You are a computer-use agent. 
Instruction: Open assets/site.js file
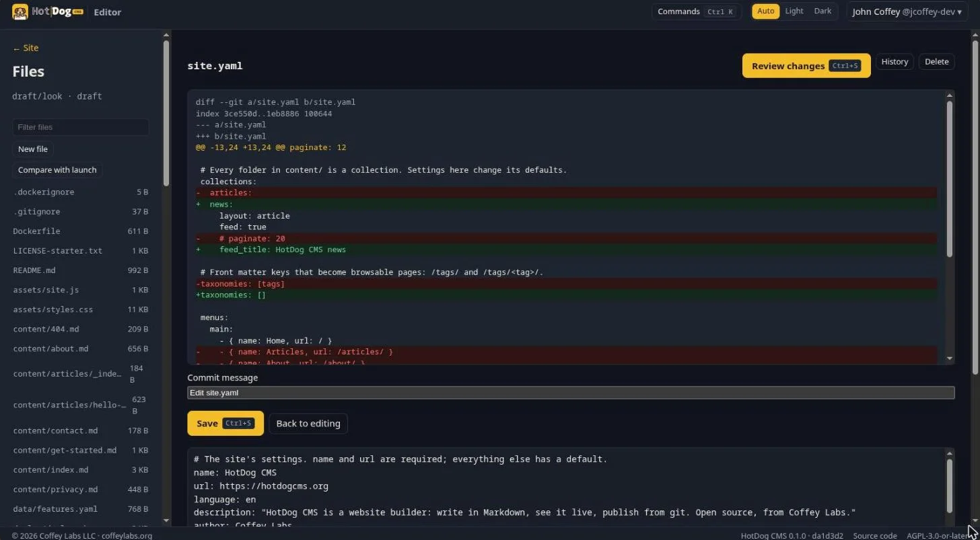tap(81, 290)
